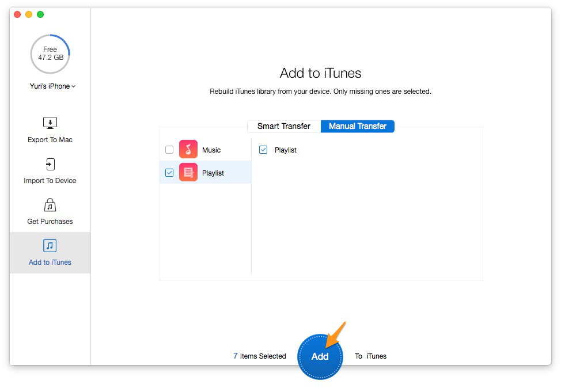The width and height of the screenshot is (561, 392).
Task: Select the Playlist category icon
Action: click(188, 172)
